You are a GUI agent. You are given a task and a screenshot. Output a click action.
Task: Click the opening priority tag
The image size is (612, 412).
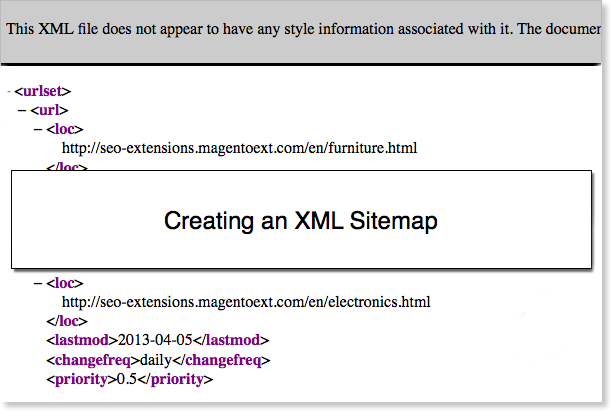click(x=82, y=380)
